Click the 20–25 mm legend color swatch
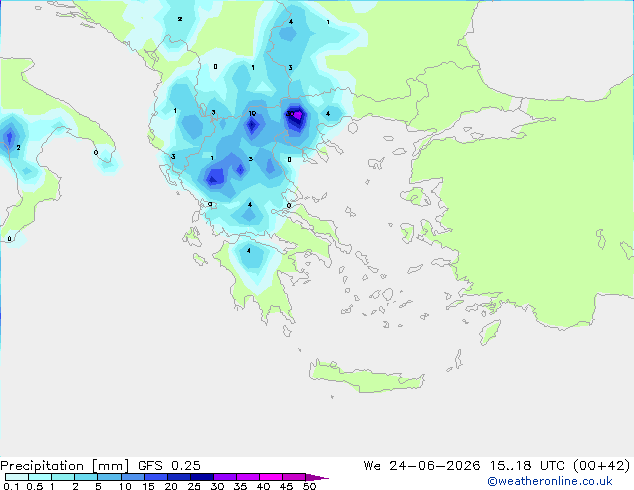Image resolution: width=634 pixels, height=490 pixels. pos(179,477)
